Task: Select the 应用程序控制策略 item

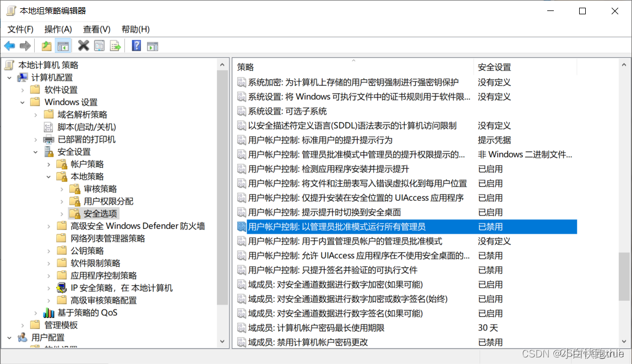Action: pyautogui.click(x=103, y=275)
